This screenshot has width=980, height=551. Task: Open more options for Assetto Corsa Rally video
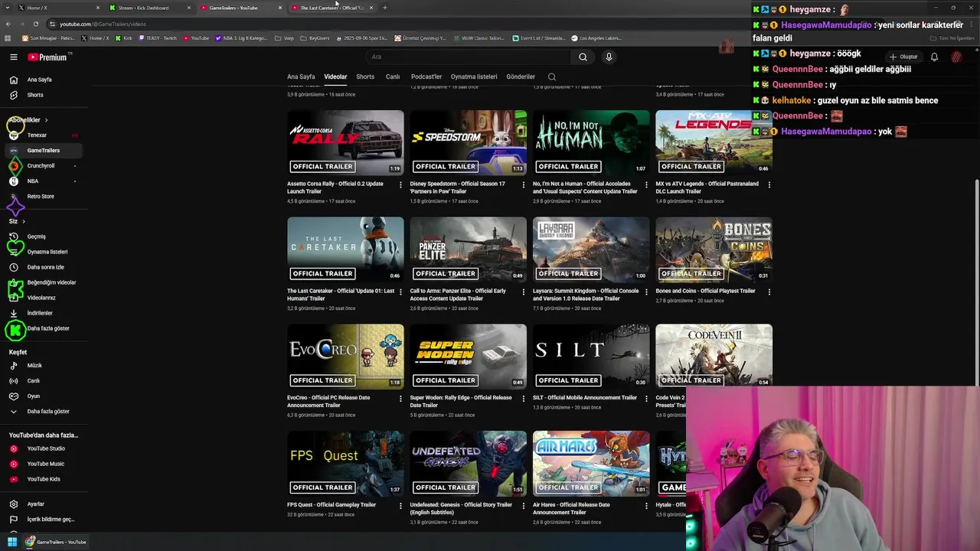[x=400, y=184]
